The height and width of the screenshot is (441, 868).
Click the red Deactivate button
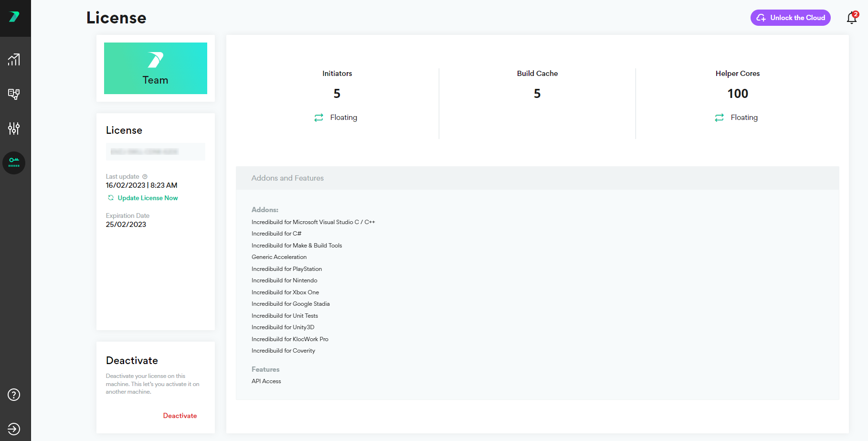coord(180,416)
